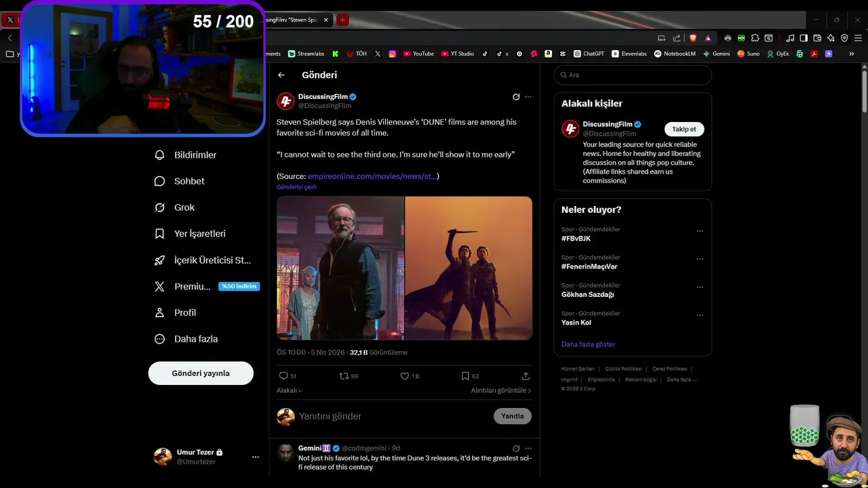Click the Ara search field
Image resolution: width=868 pixels, height=488 pixels.
coord(633,75)
